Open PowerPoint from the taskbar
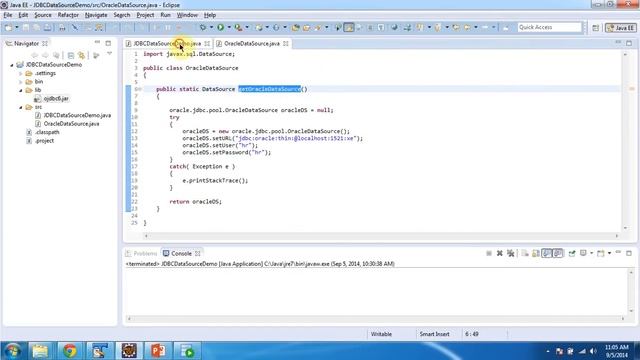Viewport: 640px width, 360px height. pyautogui.click(x=158, y=351)
